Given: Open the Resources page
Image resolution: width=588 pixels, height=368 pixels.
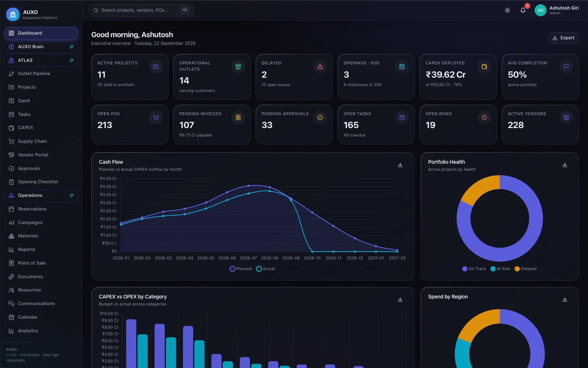Looking at the screenshot, I should tap(41, 290).
